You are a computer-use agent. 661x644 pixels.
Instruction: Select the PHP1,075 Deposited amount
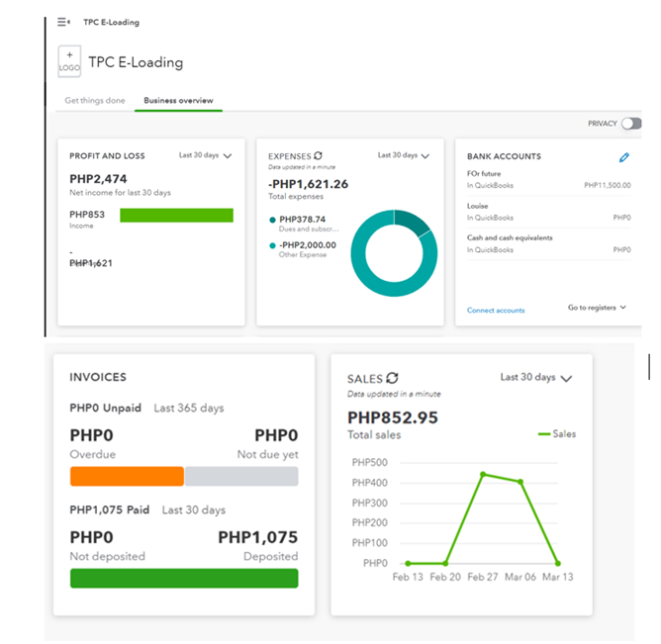point(258,537)
